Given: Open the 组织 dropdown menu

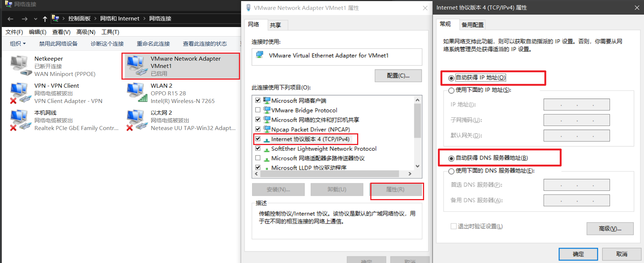Looking at the screenshot, I should [x=18, y=43].
